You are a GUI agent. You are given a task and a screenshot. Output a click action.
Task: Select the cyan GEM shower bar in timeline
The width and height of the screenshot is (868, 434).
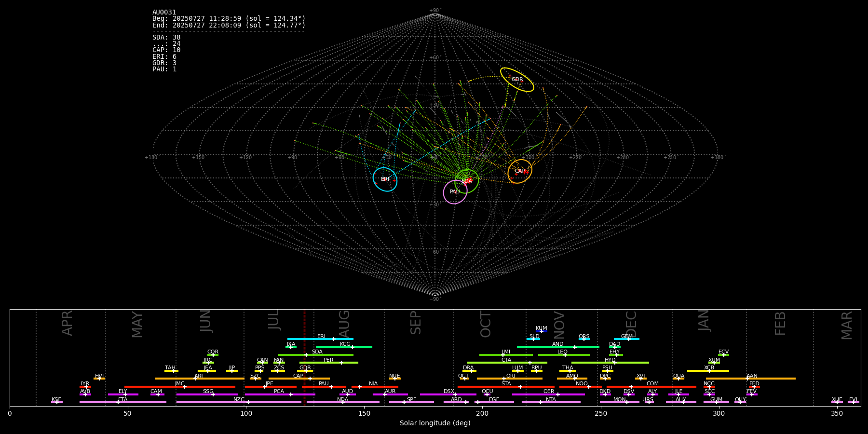(x=626, y=339)
